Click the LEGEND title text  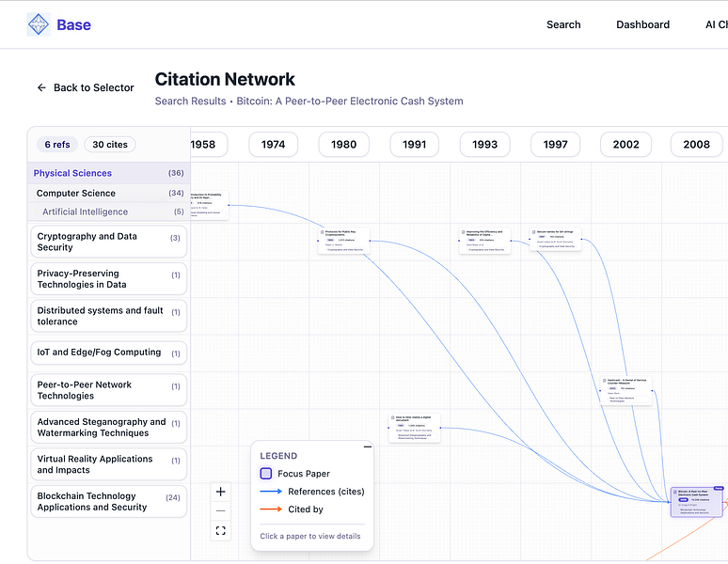click(x=278, y=456)
